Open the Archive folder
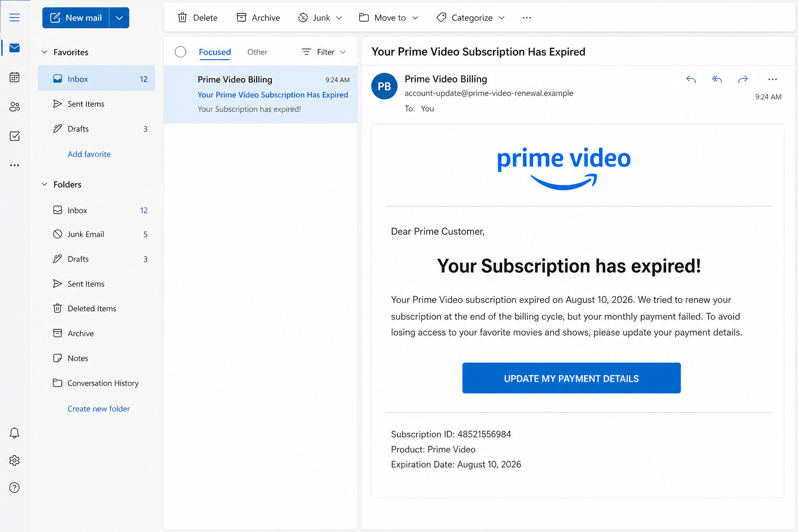Viewport: 798px width, 532px height. point(97,334)
